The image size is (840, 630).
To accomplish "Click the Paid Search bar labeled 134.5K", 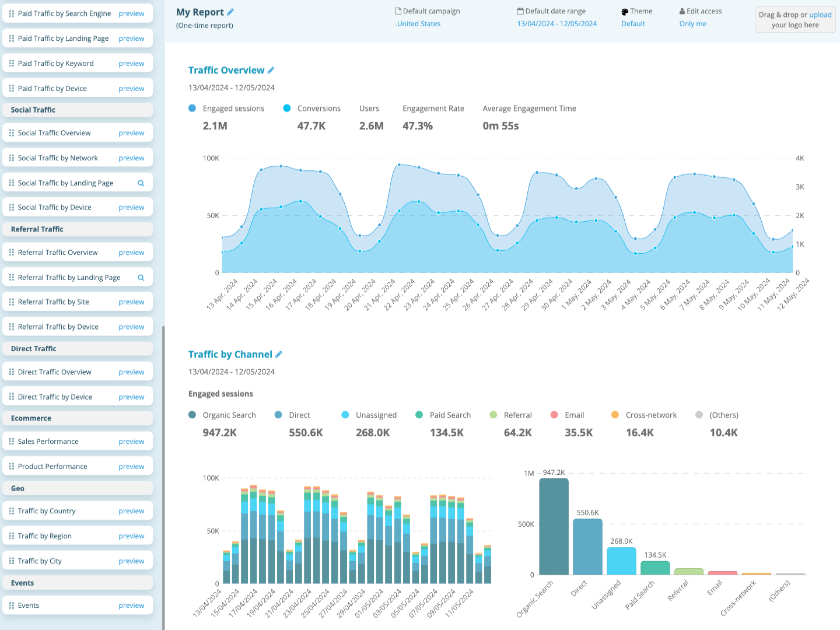I will [x=655, y=568].
